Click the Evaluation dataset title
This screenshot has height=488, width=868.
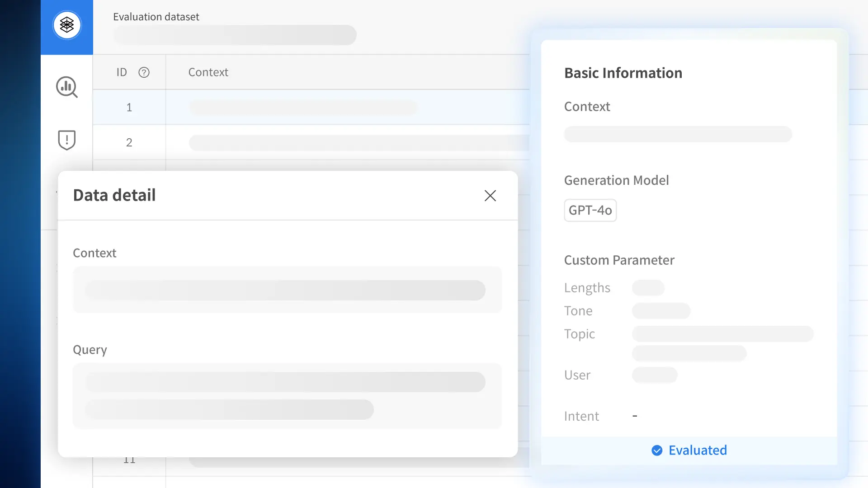coord(156,17)
